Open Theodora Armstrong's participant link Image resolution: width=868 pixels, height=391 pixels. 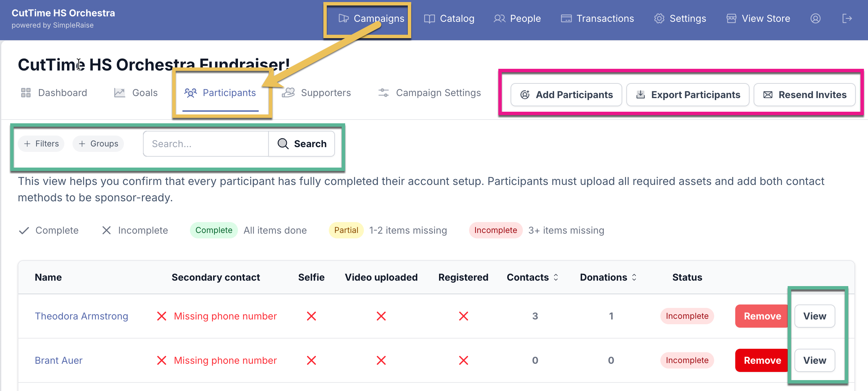81,316
